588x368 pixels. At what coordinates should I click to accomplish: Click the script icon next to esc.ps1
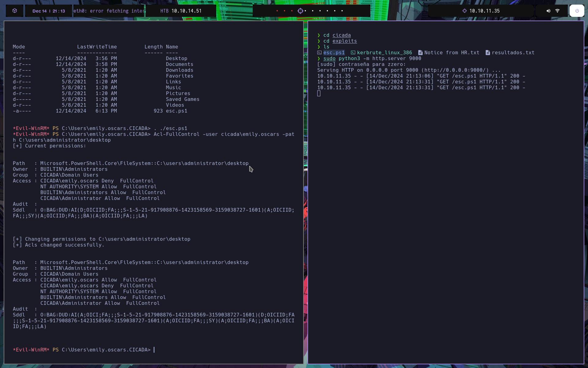(319, 53)
